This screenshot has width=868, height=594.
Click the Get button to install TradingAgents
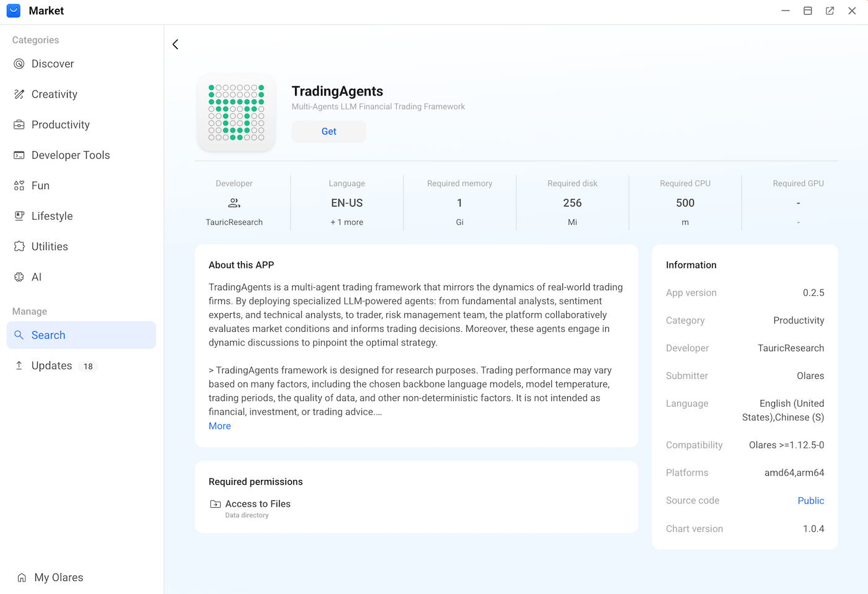click(x=329, y=131)
